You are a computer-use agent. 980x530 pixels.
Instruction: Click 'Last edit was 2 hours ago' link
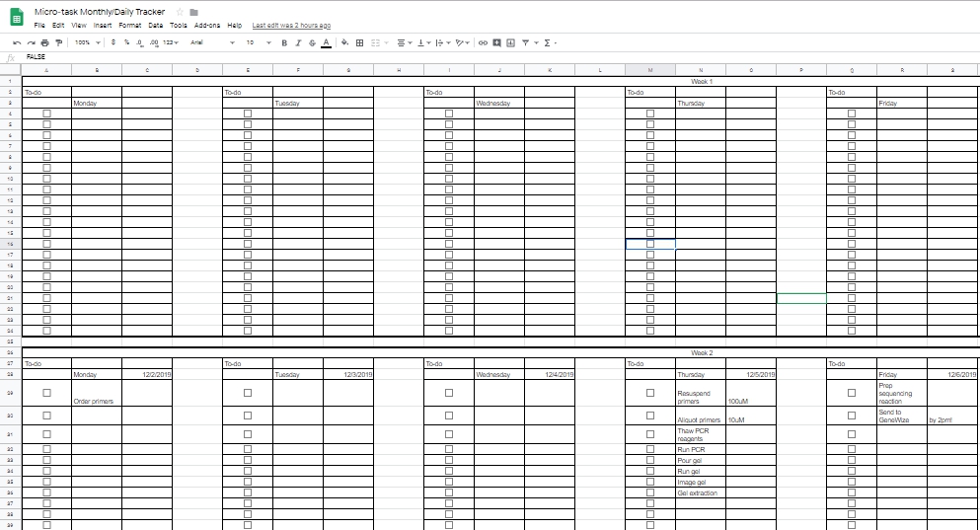[291, 25]
